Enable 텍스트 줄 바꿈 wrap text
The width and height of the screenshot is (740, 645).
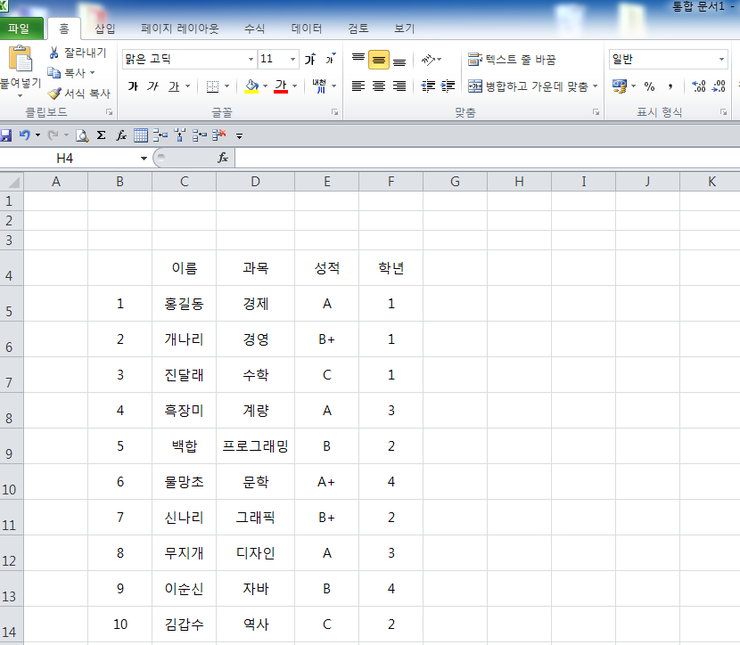[x=512, y=59]
